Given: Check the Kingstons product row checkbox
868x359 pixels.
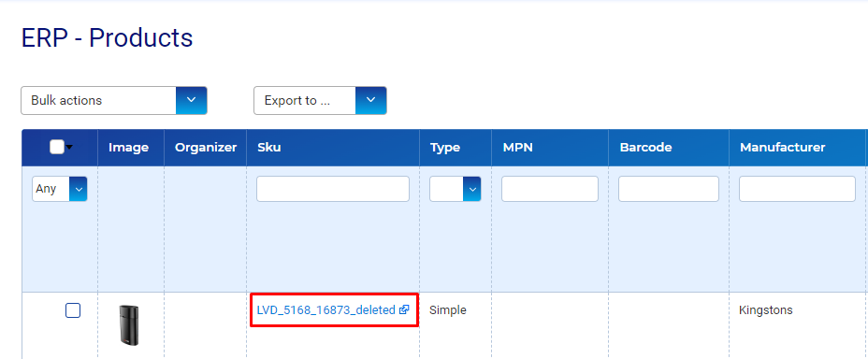Looking at the screenshot, I should [x=73, y=310].
